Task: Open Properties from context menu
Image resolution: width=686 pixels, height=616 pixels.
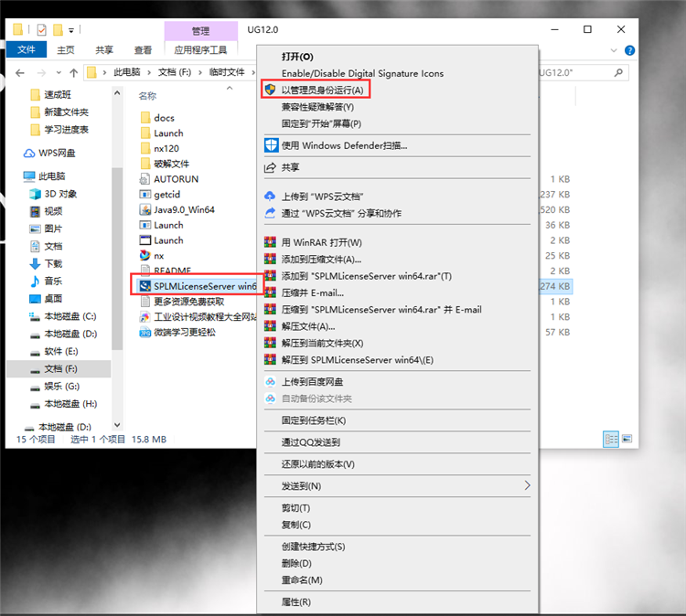Action: pos(295,602)
